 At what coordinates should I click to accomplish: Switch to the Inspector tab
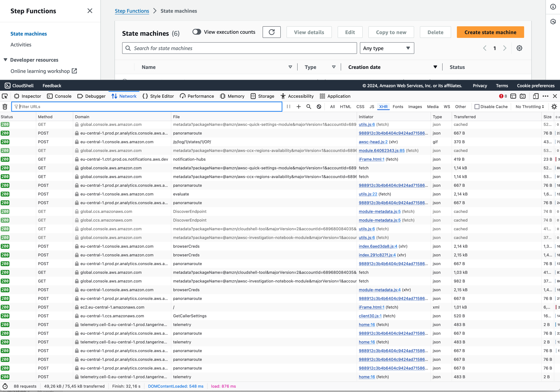point(28,96)
